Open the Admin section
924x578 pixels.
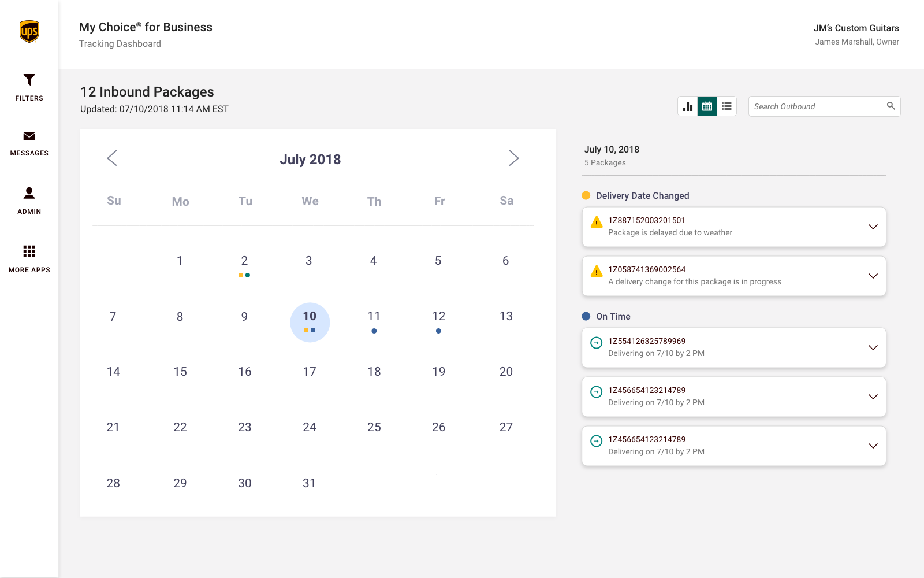point(29,201)
